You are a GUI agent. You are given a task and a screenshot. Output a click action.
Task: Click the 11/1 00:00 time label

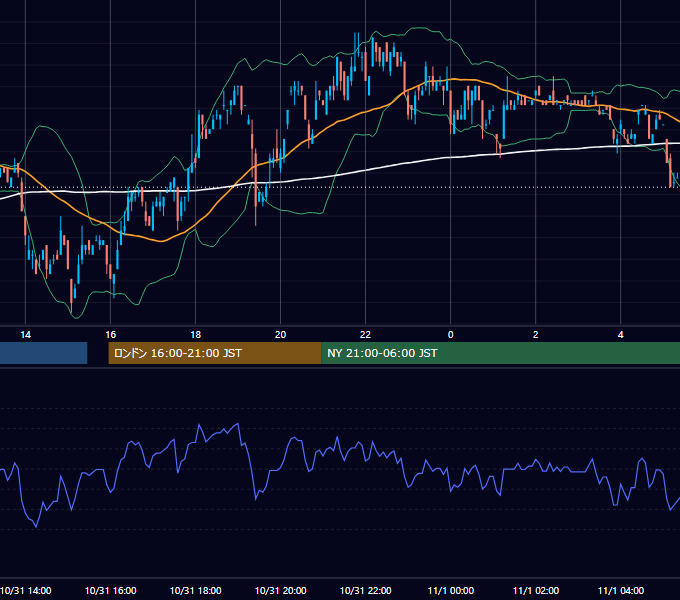click(451, 590)
